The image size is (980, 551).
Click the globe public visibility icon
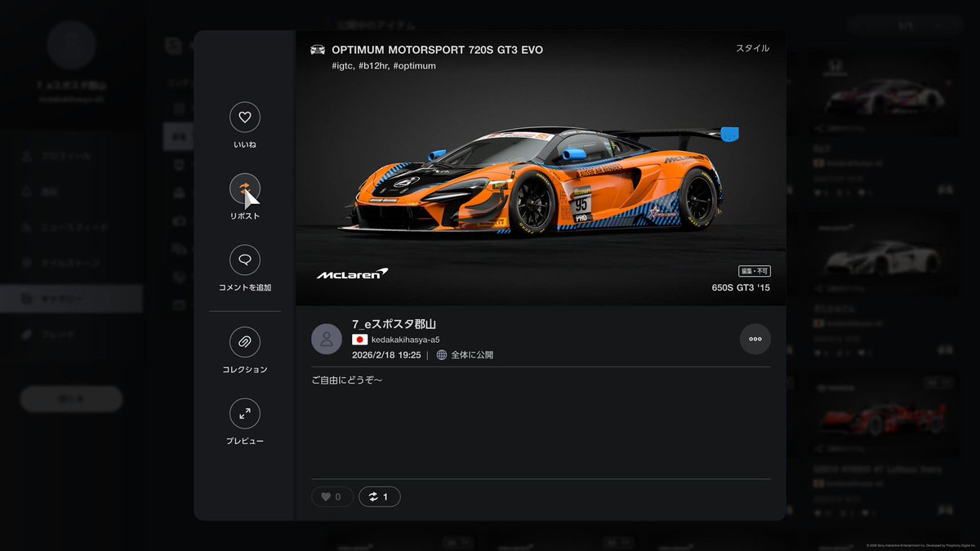[442, 355]
